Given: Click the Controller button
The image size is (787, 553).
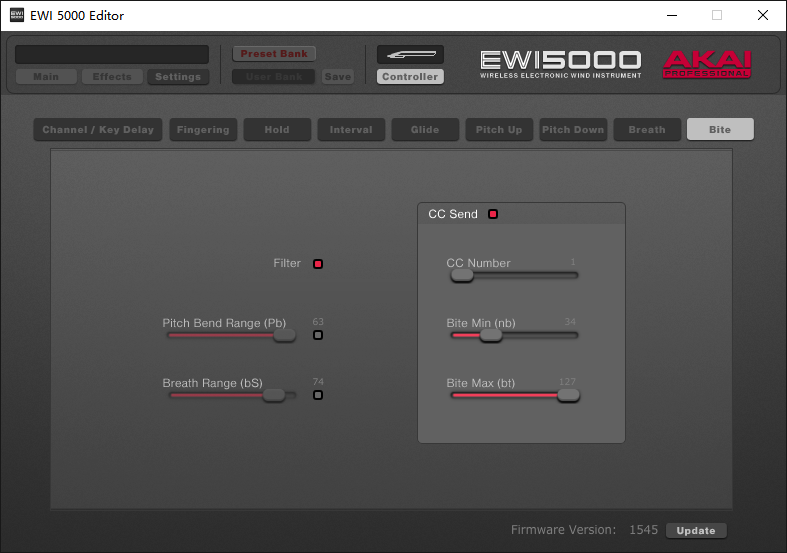Looking at the screenshot, I should [410, 77].
